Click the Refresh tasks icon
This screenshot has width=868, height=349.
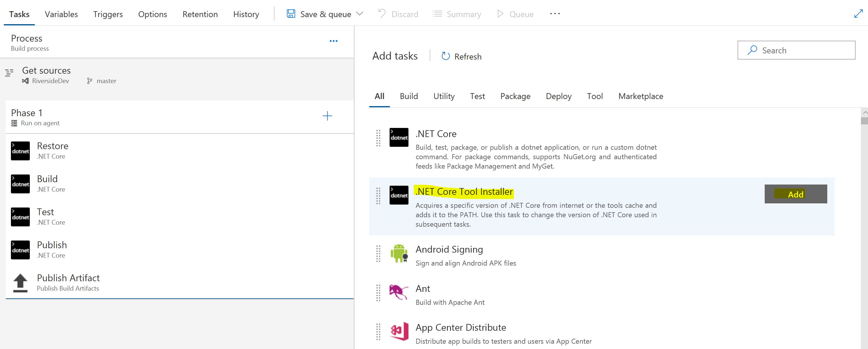pyautogui.click(x=445, y=56)
